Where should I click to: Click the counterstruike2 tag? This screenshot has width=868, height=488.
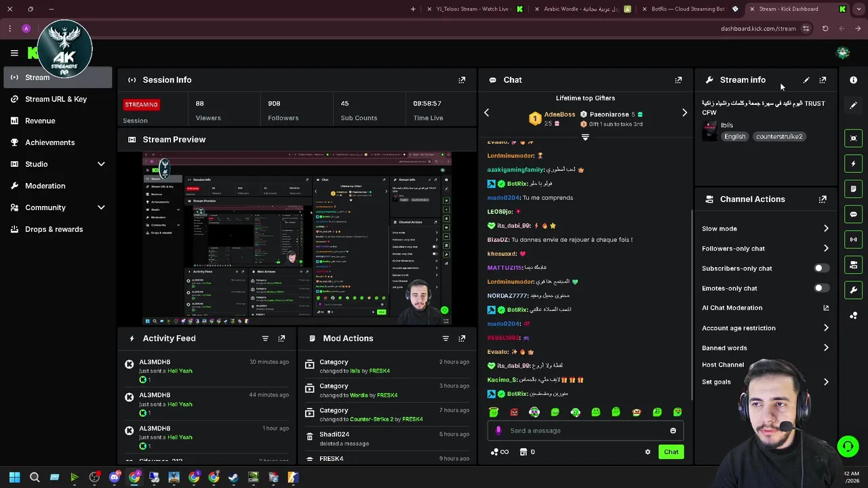click(779, 137)
